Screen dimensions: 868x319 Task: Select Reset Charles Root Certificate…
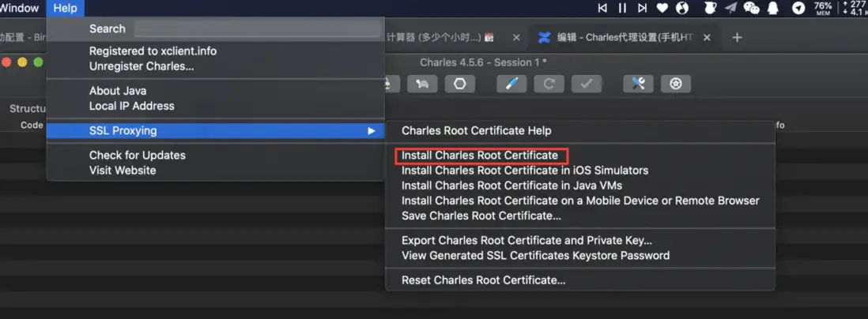483,280
